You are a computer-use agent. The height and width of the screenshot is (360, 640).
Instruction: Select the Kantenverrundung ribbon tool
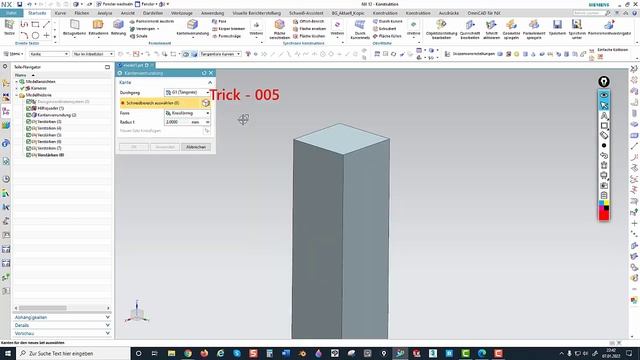click(193, 27)
